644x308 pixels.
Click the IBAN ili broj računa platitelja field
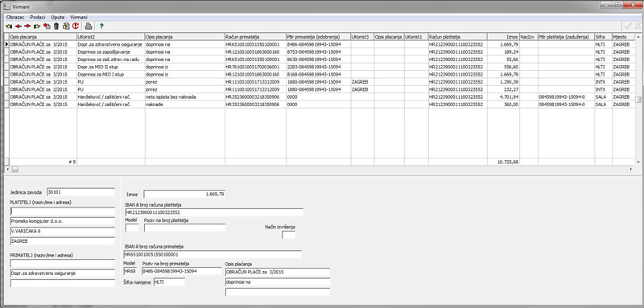(x=214, y=212)
